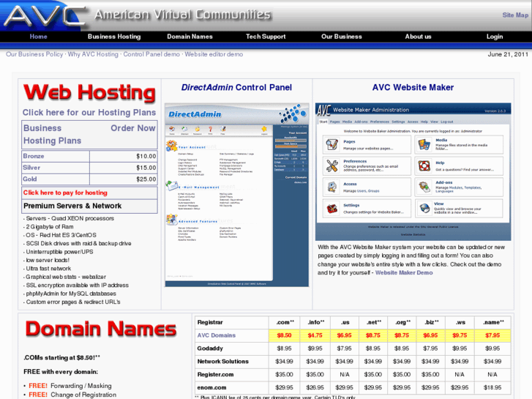The height and width of the screenshot is (399, 532).
Task: Click the $7.95 .name price cell
Action: pos(492,335)
